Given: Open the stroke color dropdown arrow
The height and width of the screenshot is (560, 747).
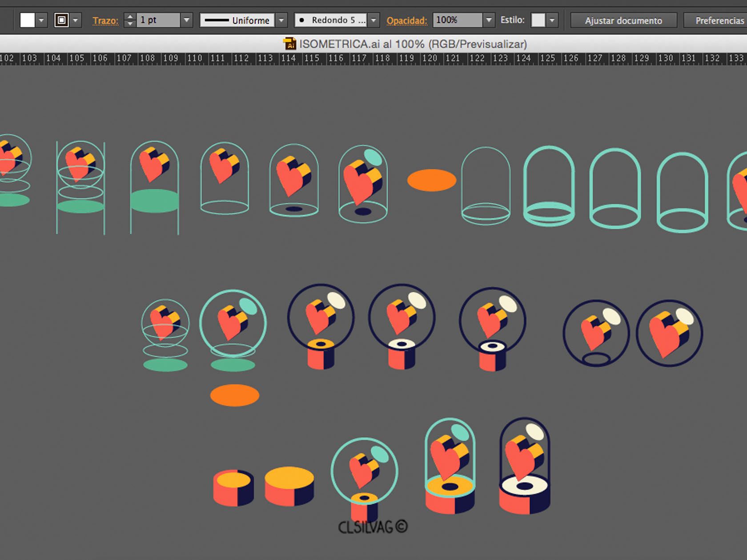Looking at the screenshot, I should tap(76, 20).
